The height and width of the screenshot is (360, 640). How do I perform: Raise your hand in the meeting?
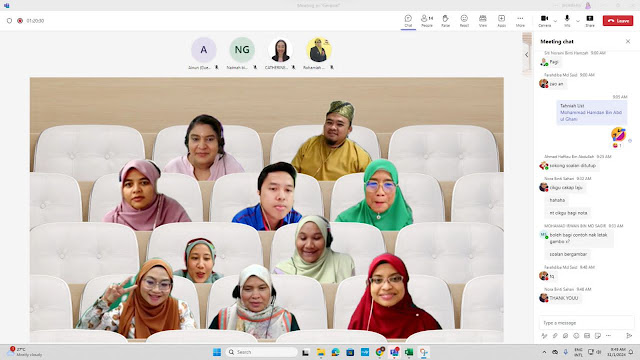(445, 21)
